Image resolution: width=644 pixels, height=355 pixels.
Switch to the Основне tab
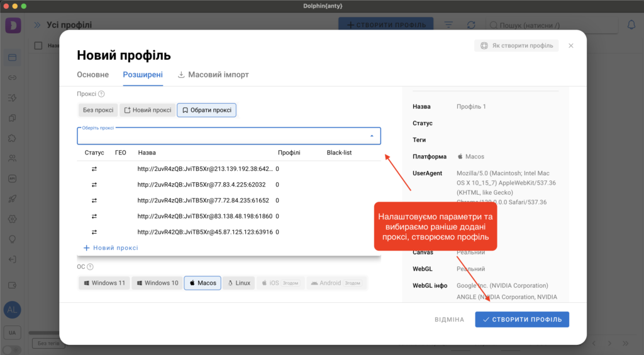click(x=92, y=74)
